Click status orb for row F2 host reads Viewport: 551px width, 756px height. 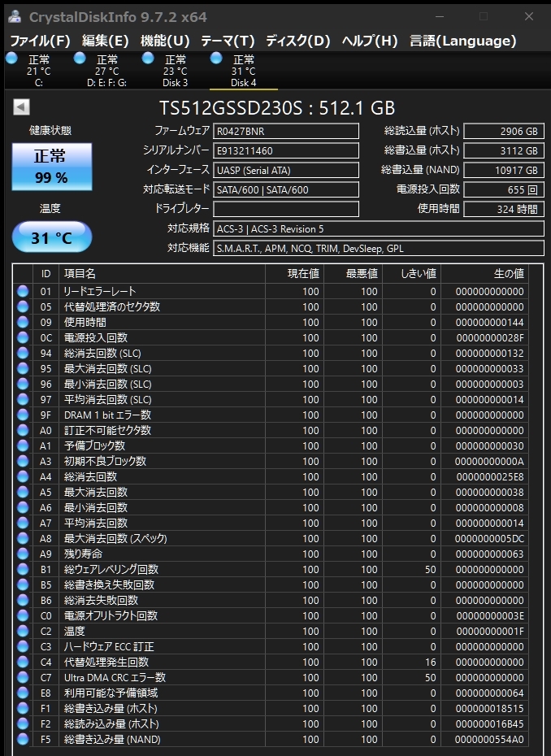(x=23, y=723)
